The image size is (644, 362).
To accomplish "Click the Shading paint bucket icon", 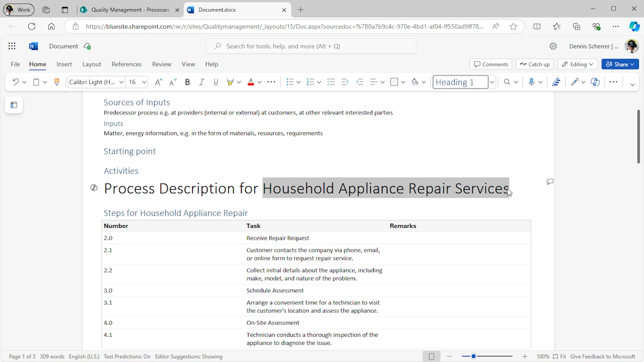I will [415, 82].
